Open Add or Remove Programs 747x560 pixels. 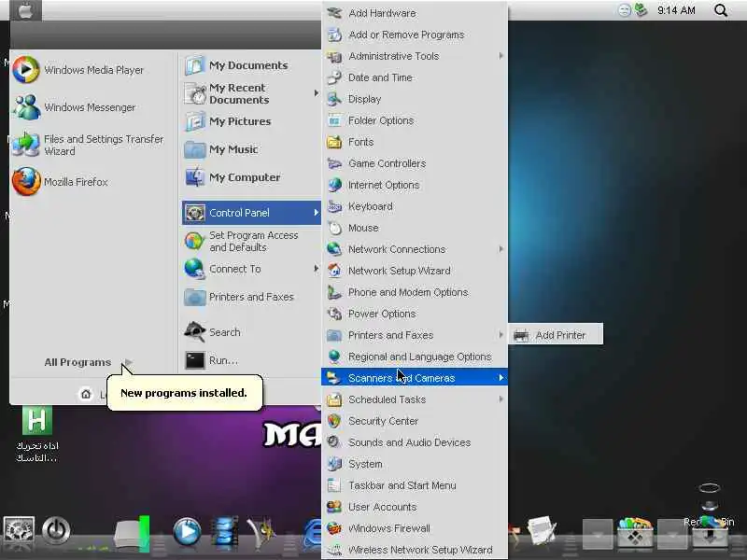pyautogui.click(x=415, y=35)
